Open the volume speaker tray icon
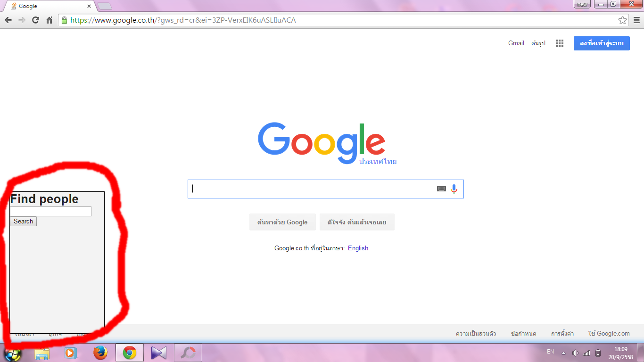This screenshot has width=644, height=362. 575,353
